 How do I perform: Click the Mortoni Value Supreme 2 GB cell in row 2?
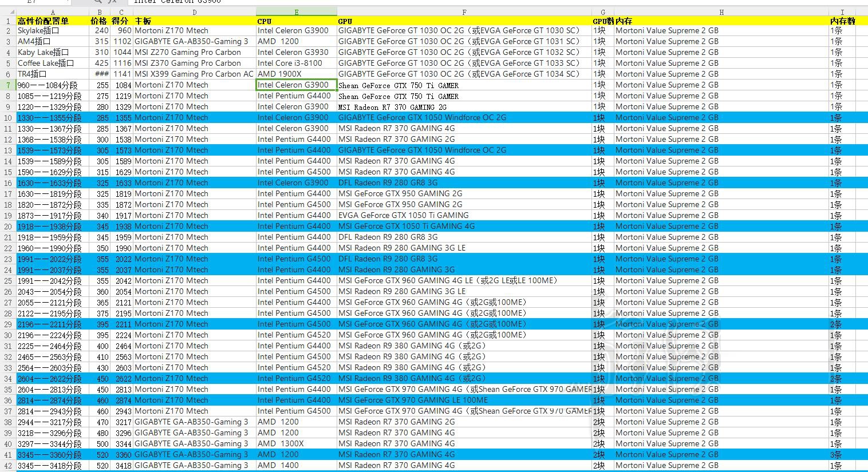721,30
